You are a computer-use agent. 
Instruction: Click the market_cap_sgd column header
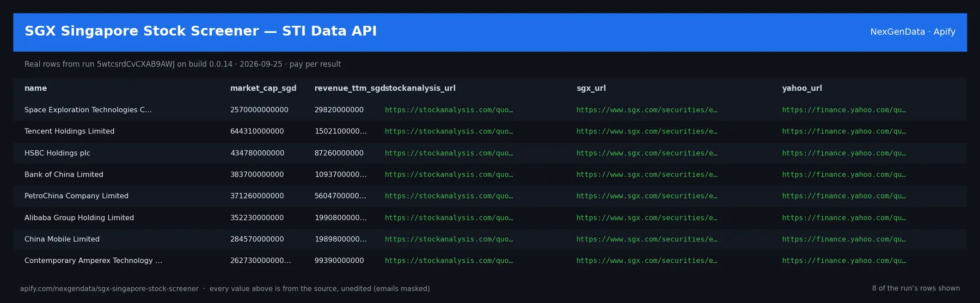[x=263, y=88]
